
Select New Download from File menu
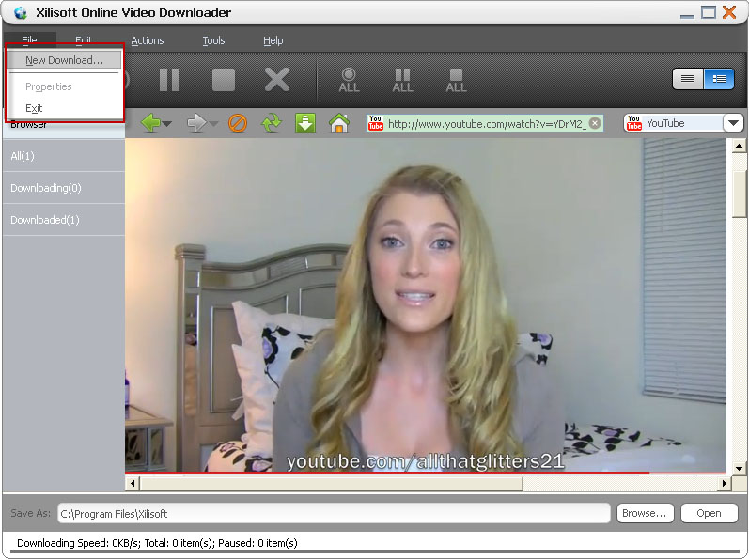(x=64, y=60)
